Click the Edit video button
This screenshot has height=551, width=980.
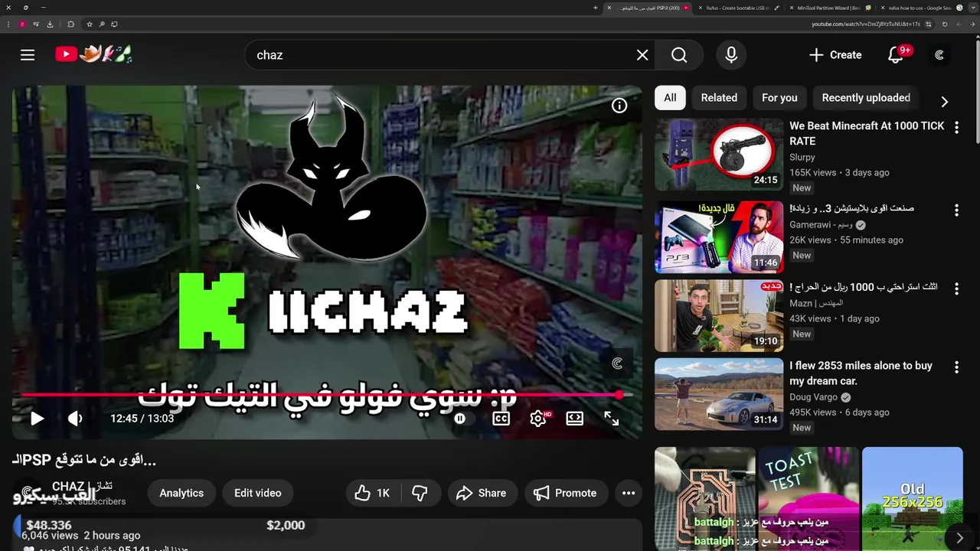tap(257, 493)
